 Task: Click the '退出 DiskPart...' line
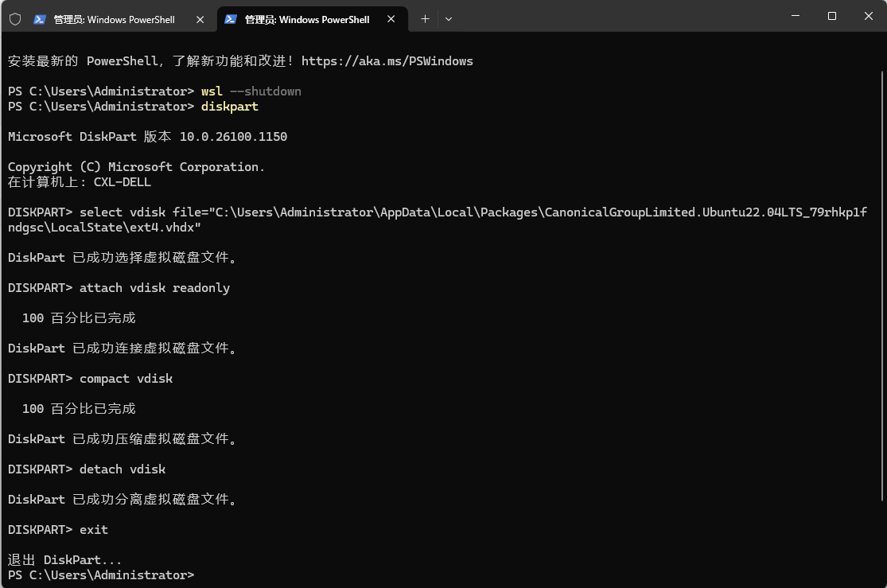point(65,560)
